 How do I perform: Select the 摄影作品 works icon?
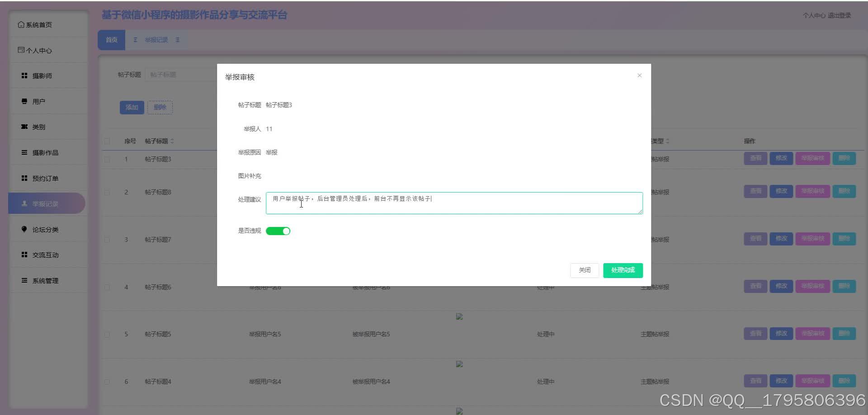24,152
